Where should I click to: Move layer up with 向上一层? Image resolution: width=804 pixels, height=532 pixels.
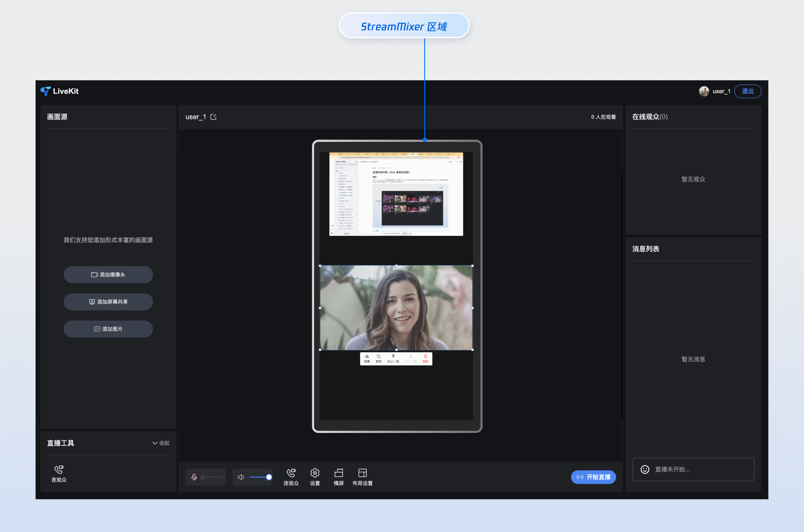pyautogui.click(x=393, y=358)
